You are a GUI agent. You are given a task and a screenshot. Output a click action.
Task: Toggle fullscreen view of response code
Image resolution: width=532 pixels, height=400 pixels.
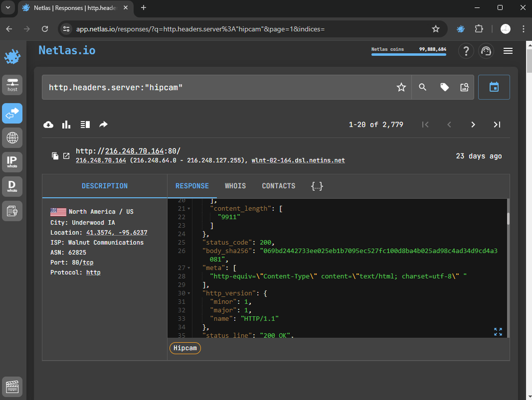[x=498, y=331]
